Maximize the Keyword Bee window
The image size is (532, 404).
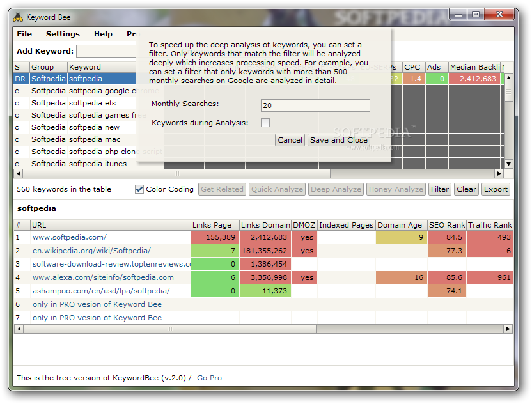coord(476,14)
